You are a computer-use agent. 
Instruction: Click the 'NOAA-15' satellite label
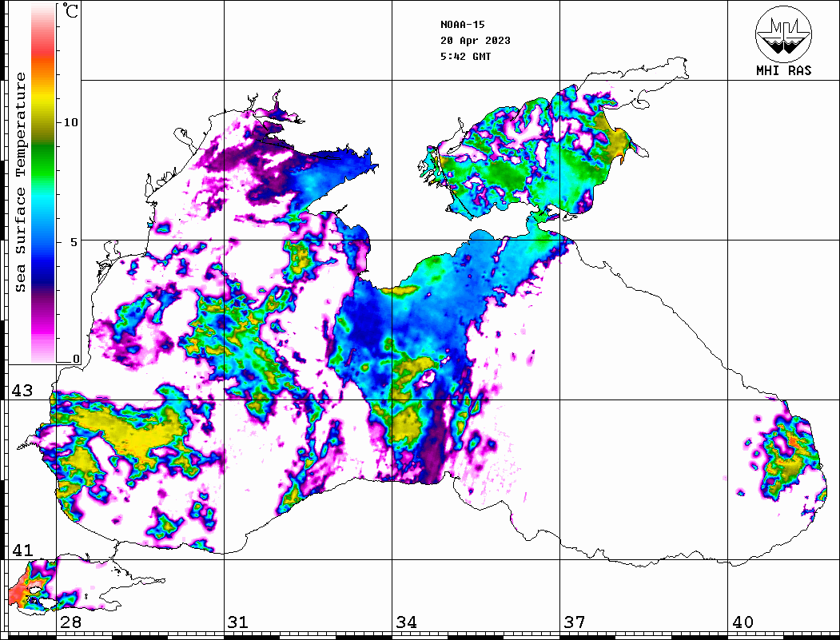click(462, 25)
